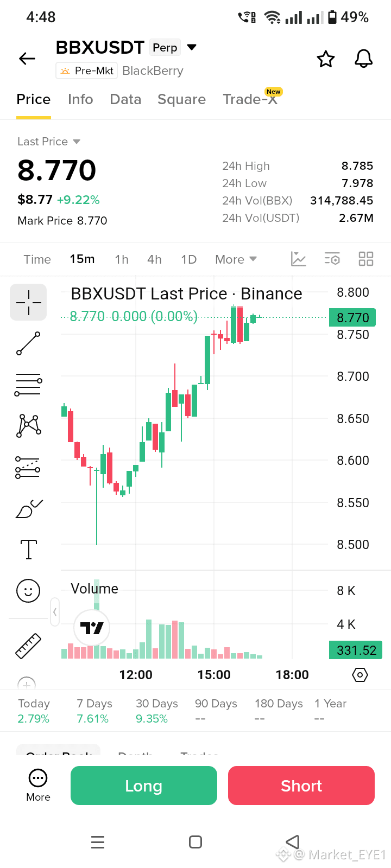This screenshot has height=868, width=391.
Task: Select the 1h interval
Action: pyautogui.click(x=122, y=259)
